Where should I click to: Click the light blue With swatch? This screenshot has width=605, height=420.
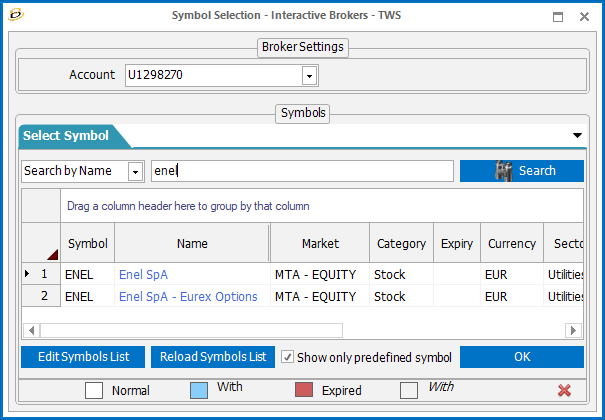click(x=199, y=390)
